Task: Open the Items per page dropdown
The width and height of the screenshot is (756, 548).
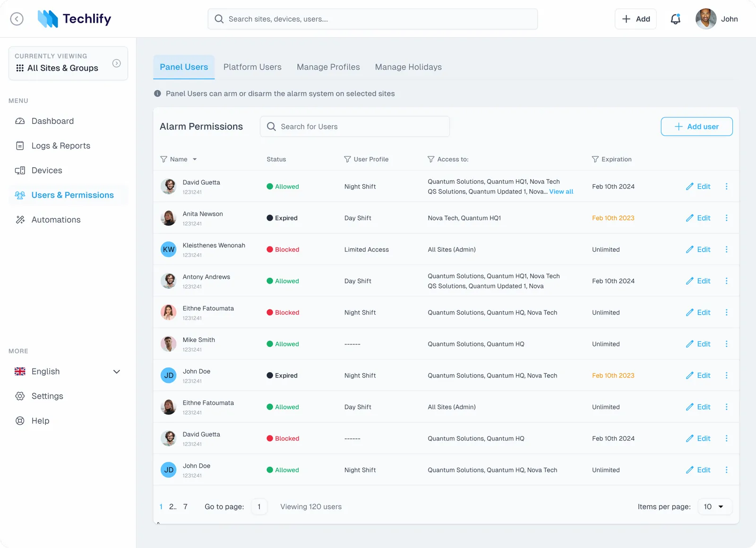Action: click(714, 506)
